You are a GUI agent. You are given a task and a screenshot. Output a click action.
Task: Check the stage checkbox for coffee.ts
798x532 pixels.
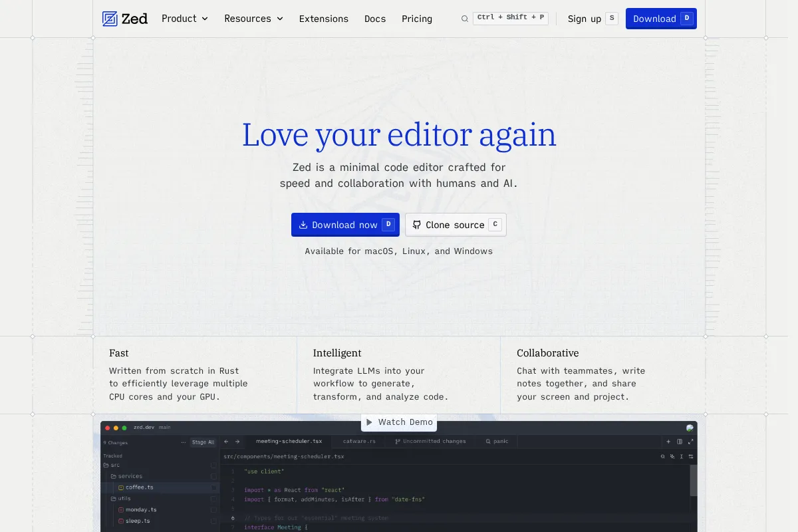[213, 487]
